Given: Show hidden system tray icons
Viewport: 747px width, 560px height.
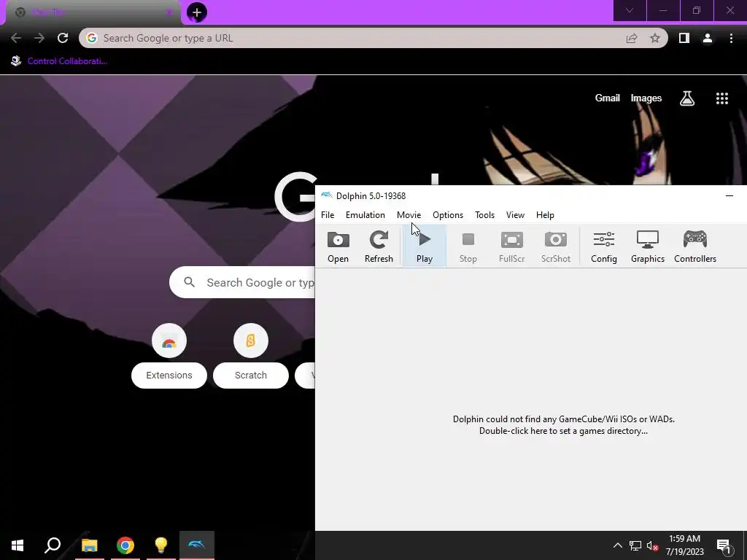Looking at the screenshot, I should pyautogui.click(x=617, y=545).
